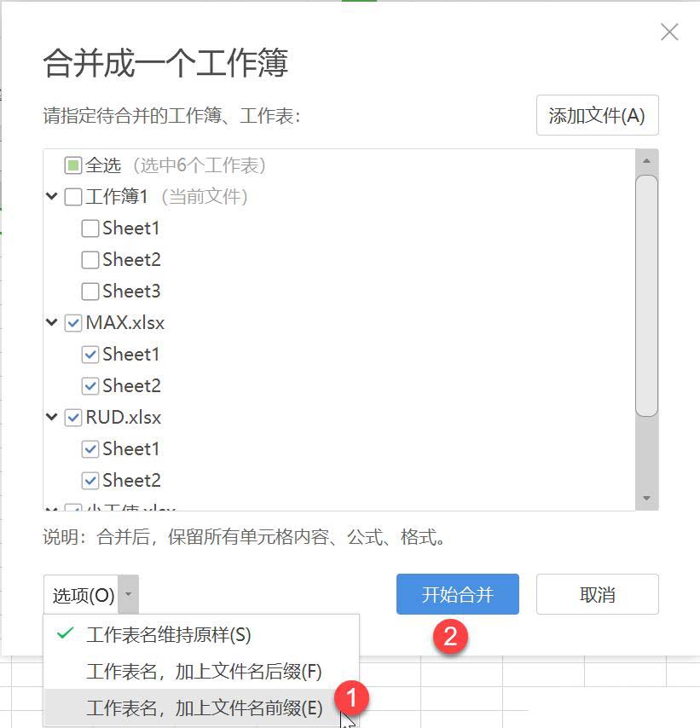The image size is (700, 728).
Task: Click the scrollbar up arrow
Action: click(646, 161)
